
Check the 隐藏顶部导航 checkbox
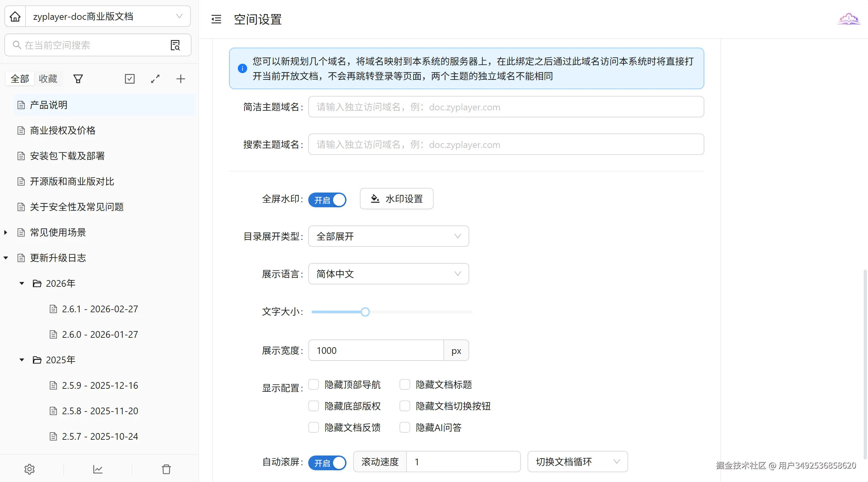click(x=314, y=385)
